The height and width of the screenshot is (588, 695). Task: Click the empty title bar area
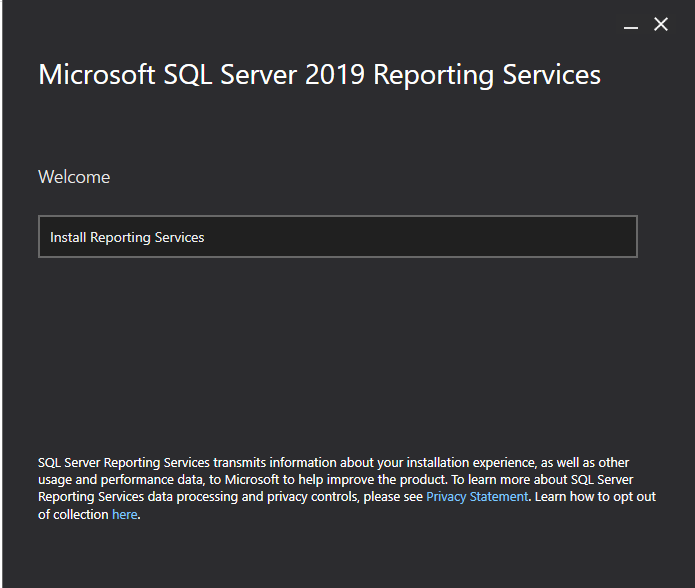pos(300,22)
